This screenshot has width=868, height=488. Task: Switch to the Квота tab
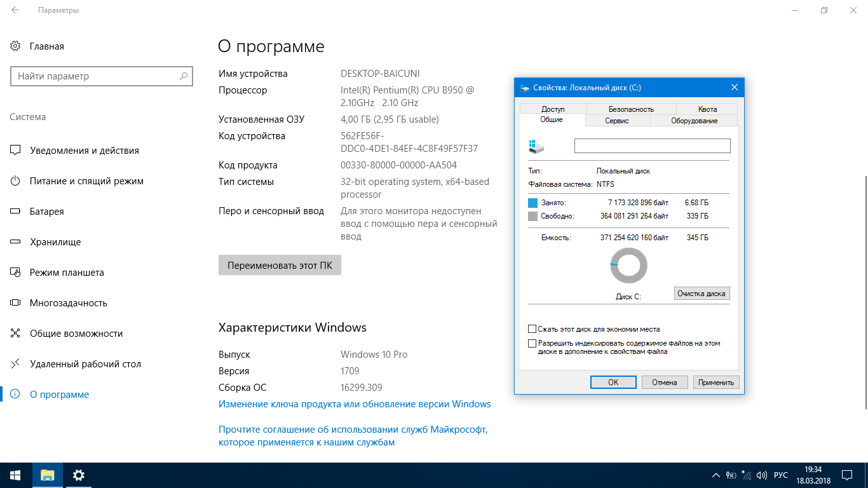[x=707, y=109]
